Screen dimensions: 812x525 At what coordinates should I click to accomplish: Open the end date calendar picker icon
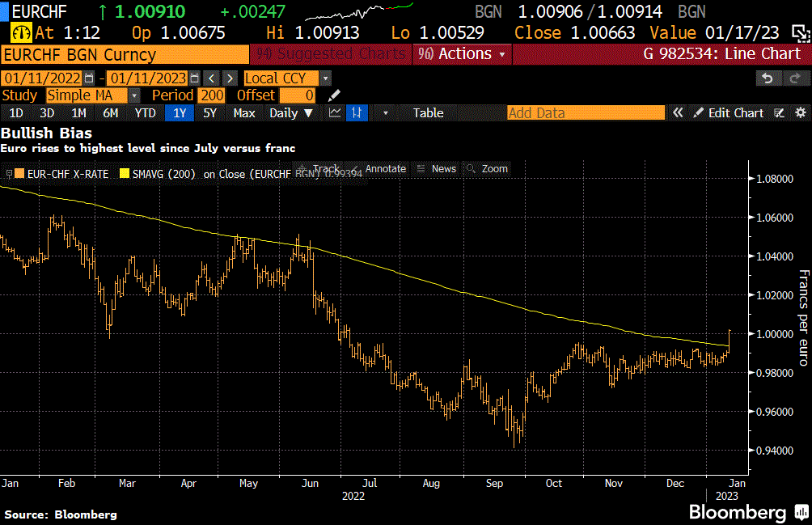click(x=195, y=78)
